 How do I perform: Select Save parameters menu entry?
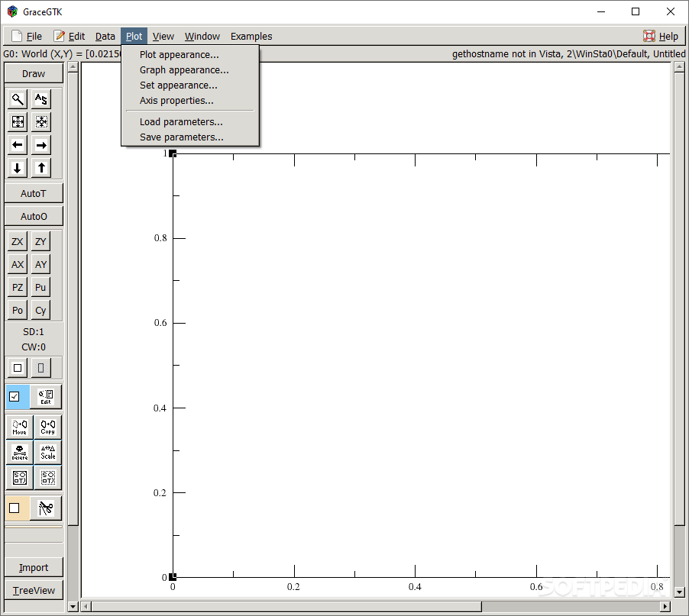click(190, 137)
